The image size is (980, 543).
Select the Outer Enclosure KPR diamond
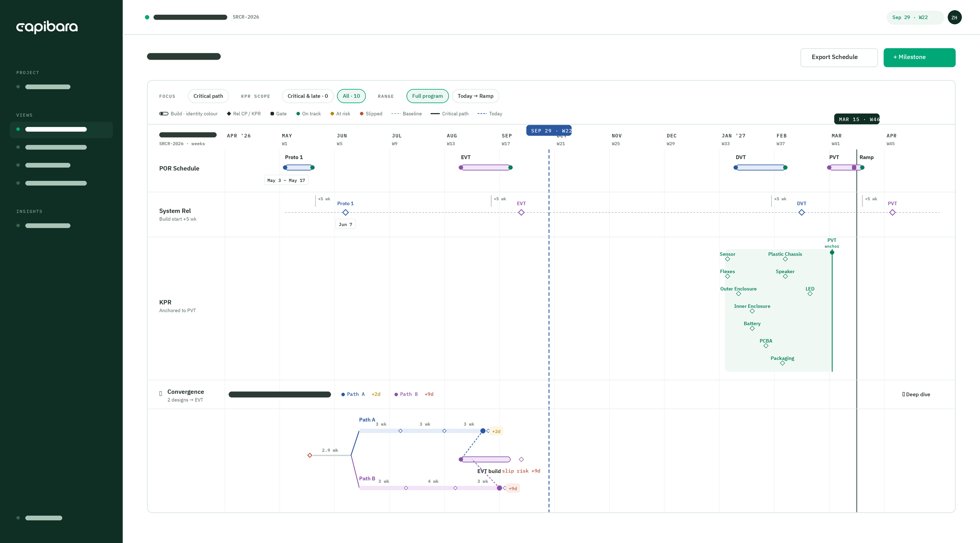click(x=738, y=294)
